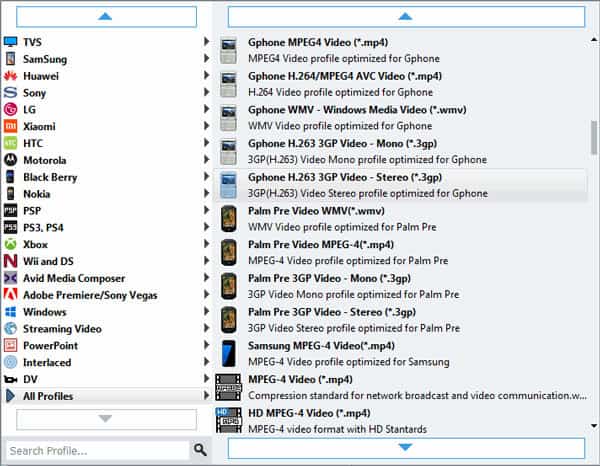Click the PSP icon
600x466 pixels.
click(x=10, y=210)
